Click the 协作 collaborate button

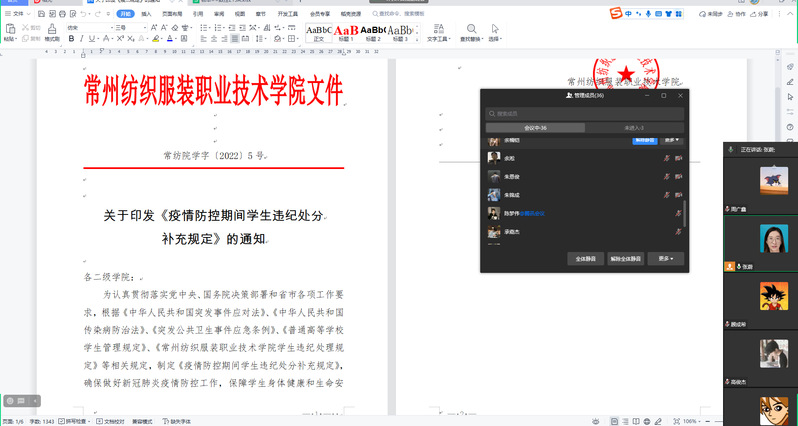[x=736, y=14]
